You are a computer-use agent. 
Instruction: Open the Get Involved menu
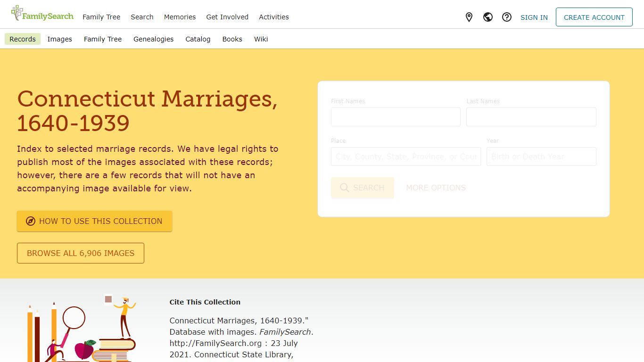(x=227, y=17)
